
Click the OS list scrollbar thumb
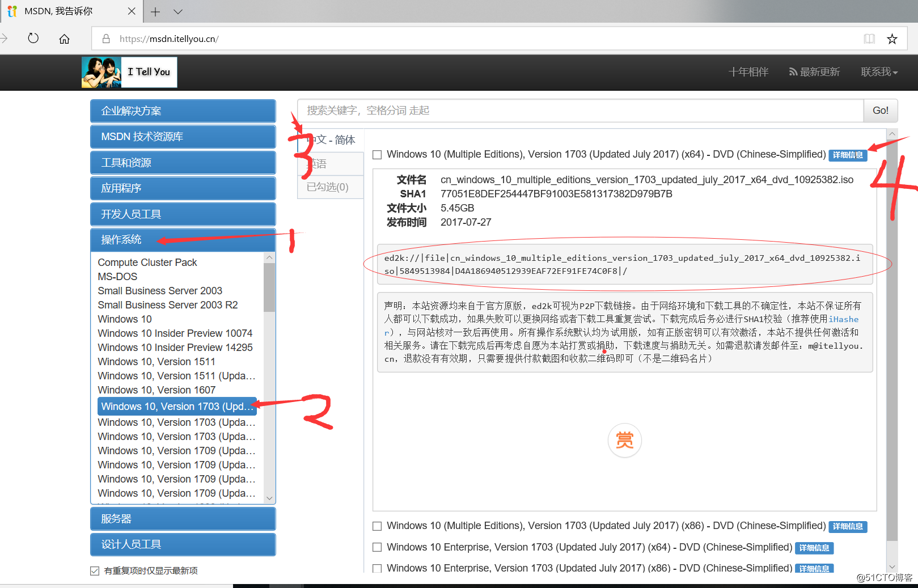[270, 287]
